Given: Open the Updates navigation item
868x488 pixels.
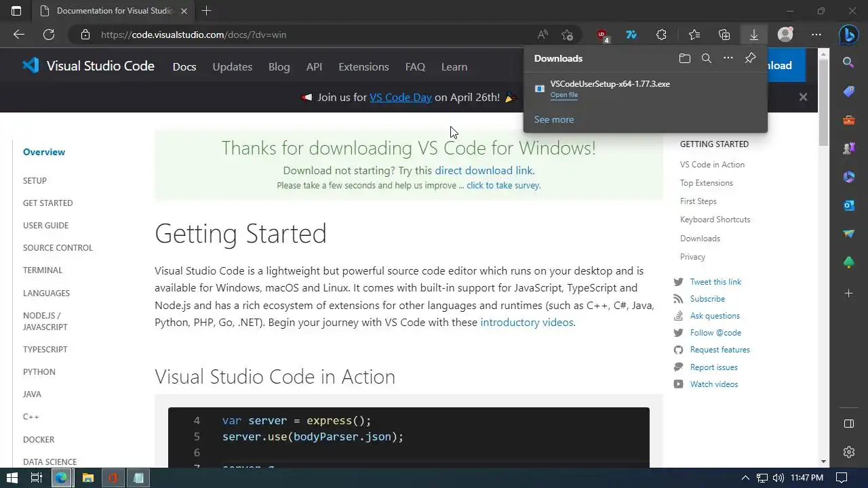Looking at the screenshot, I should [x=232, y=66].
